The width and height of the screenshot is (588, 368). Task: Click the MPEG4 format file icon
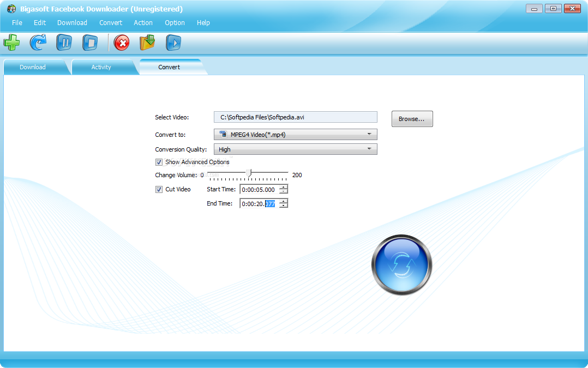click(x=223, y=134)
